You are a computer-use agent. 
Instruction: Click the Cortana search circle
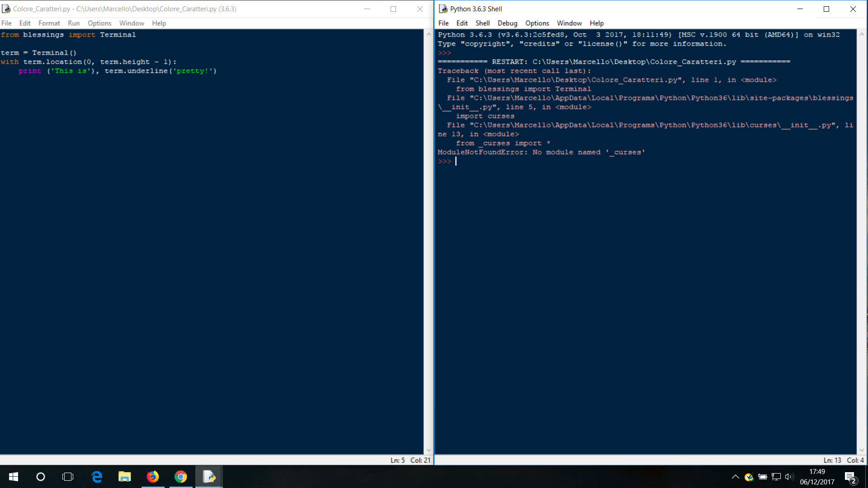pos(41,477)
